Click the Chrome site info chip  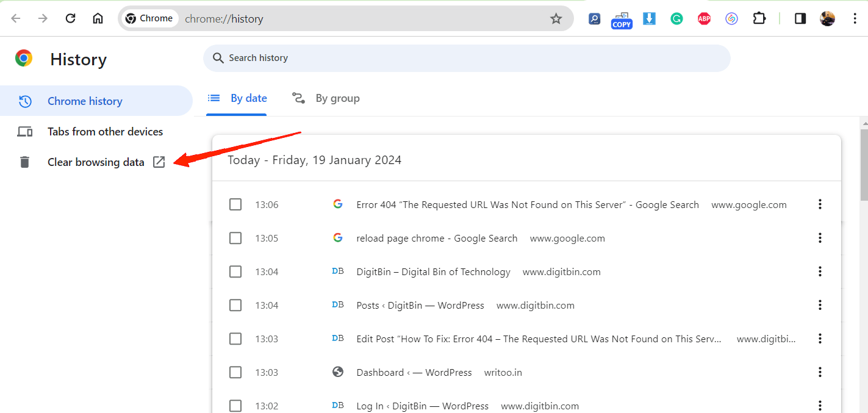click(x=149, y=18)
